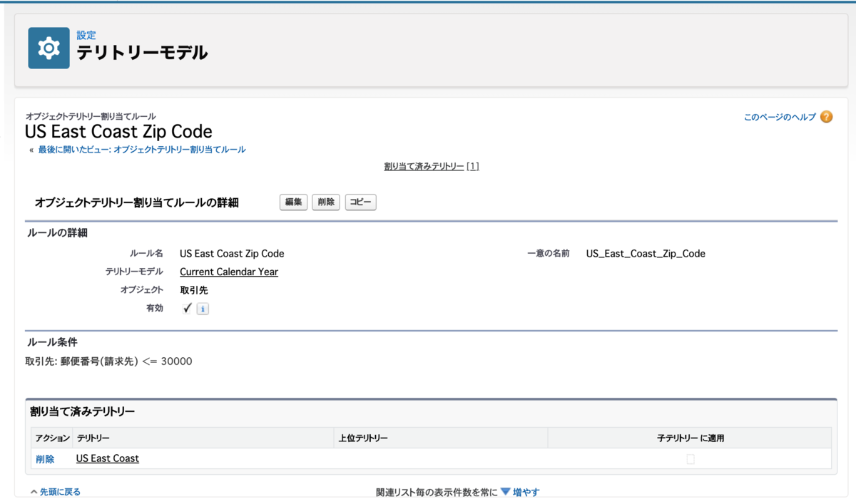
Task: Return to 最後に開いたビュー list
Action: click(143, 149)
